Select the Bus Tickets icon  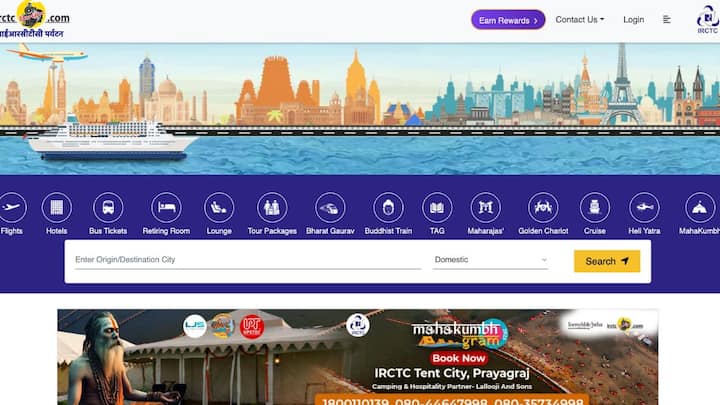[108, 208]
